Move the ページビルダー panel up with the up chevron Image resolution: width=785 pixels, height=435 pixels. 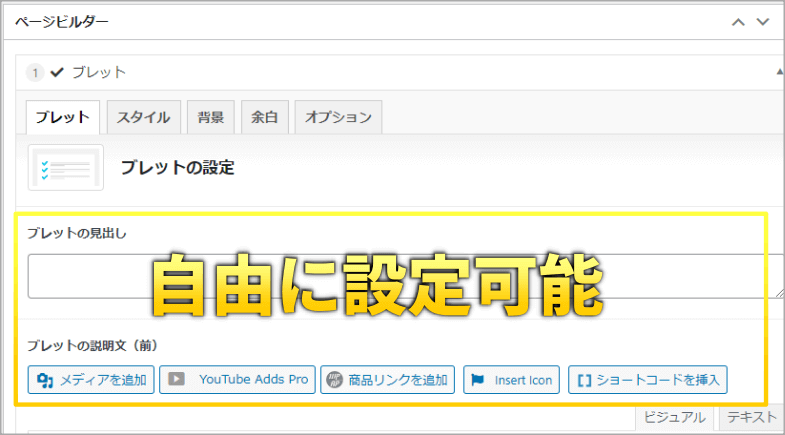(x=738, y=22)
